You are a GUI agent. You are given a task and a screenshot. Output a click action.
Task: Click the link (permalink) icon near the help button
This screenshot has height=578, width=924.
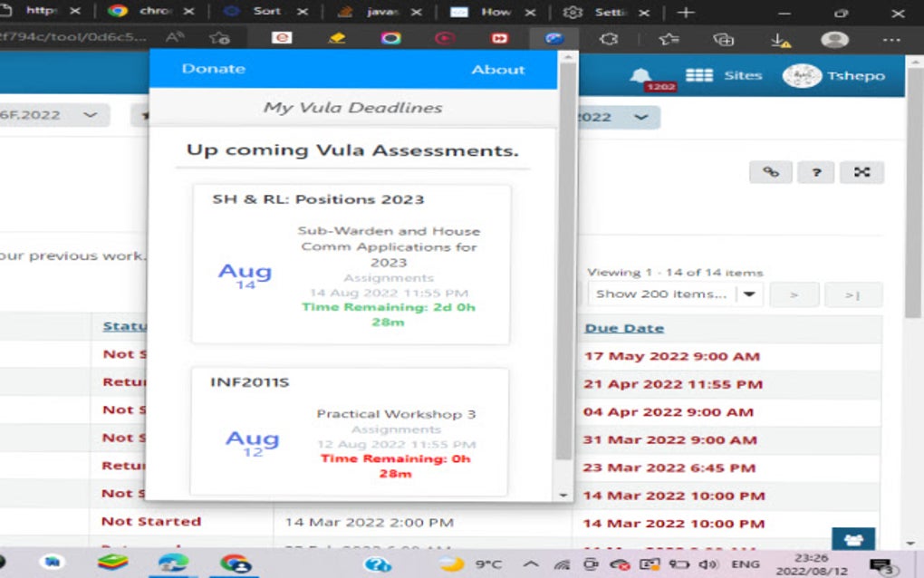pyautogui.click(x=770, y=171)
